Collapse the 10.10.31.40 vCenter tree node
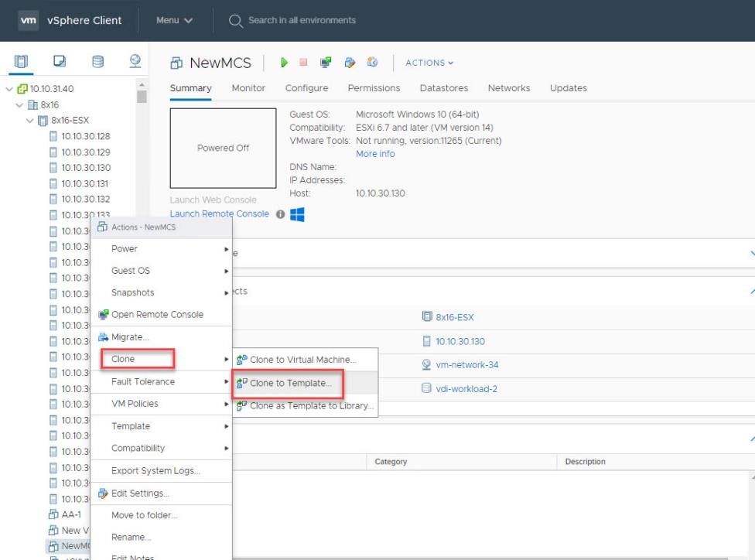755x560 pixels. tap(8, 89)
